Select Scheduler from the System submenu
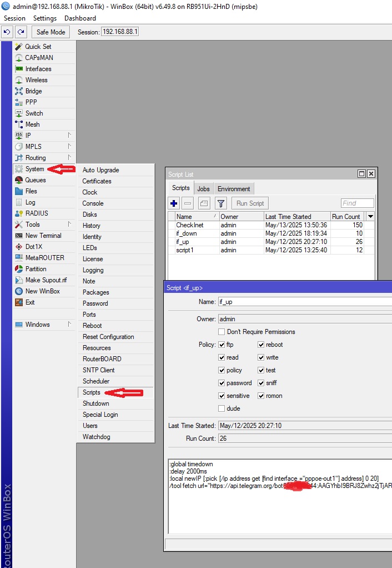This screenshot has width=392, height=568. click(96, 381)
